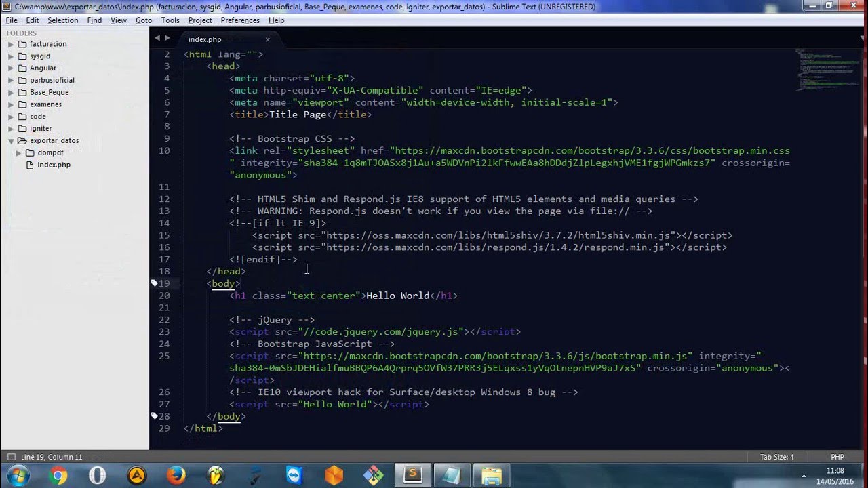Expand the parbusioficial folder arrow
Image resolution: width=868 pixels, height=488 pixels.
[x=11, y=81]
